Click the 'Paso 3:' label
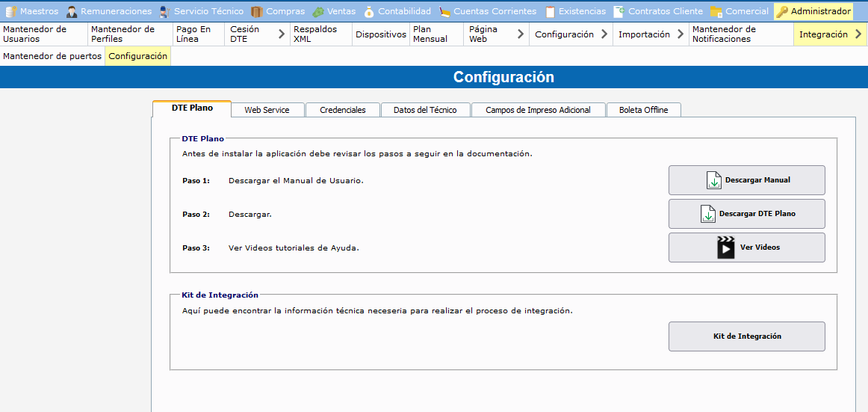 [196, 248]
